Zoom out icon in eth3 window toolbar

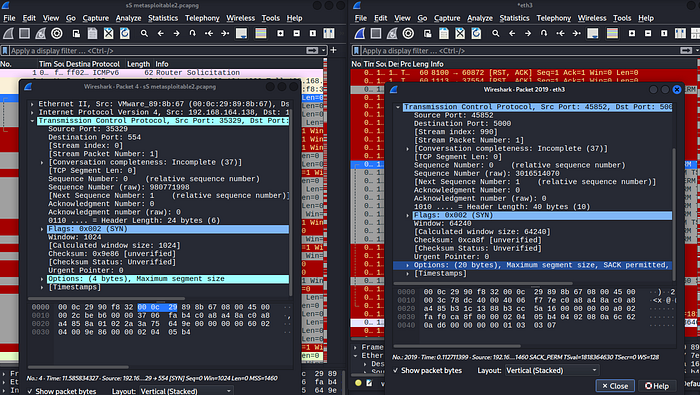click(x=648, y=33)
